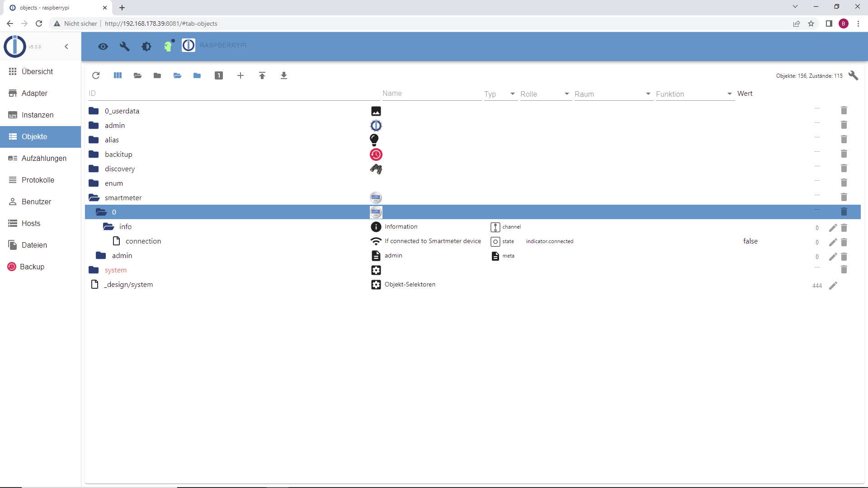Toggle expert mode head icon

169,46
